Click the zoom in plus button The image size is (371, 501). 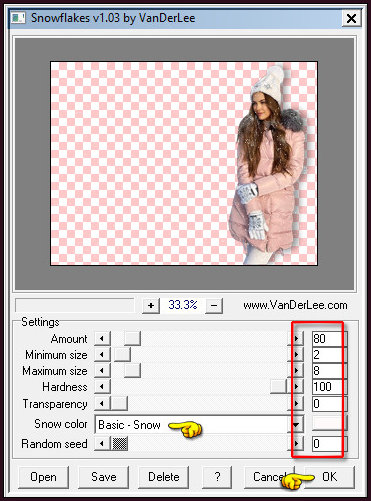click(x=151, y=305)
